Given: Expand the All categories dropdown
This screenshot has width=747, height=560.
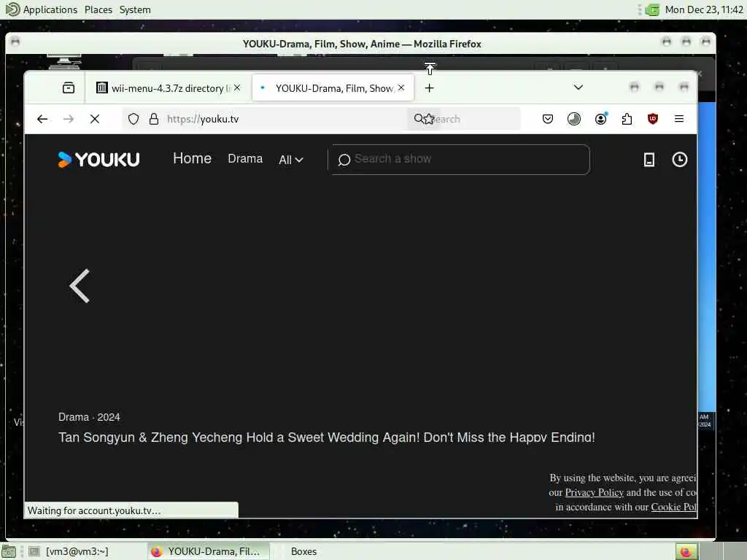Looking at the screenshot, I should (290, 160).
